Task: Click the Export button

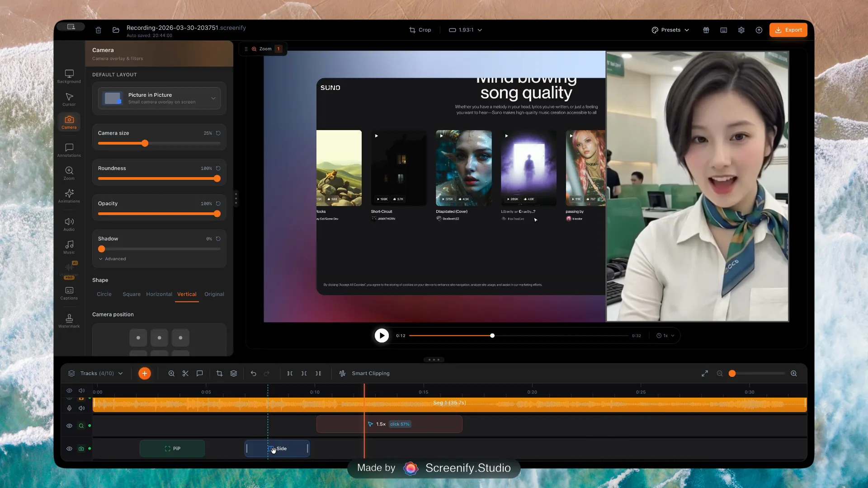Action: click(788, 30)
